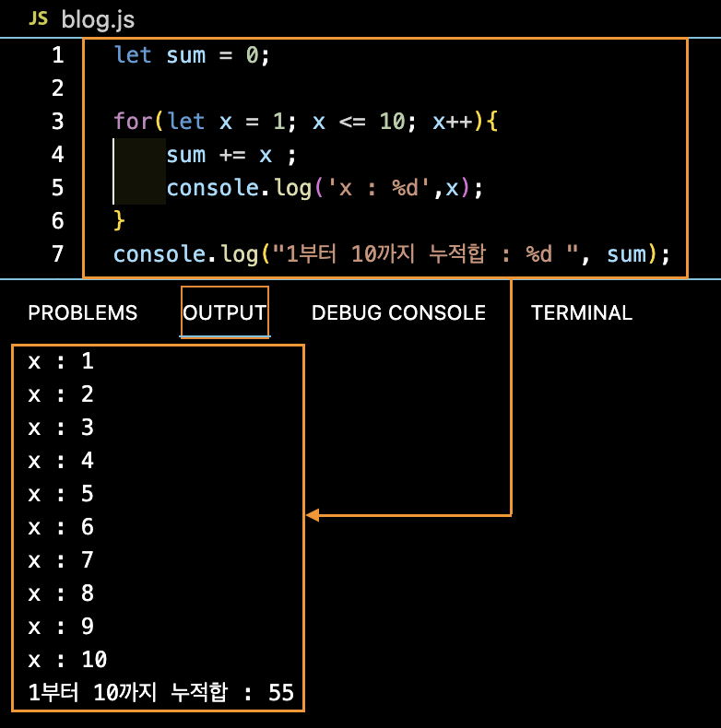
Task: Switch to the TERMINAL tab
Action: click(x=582, y=312)
